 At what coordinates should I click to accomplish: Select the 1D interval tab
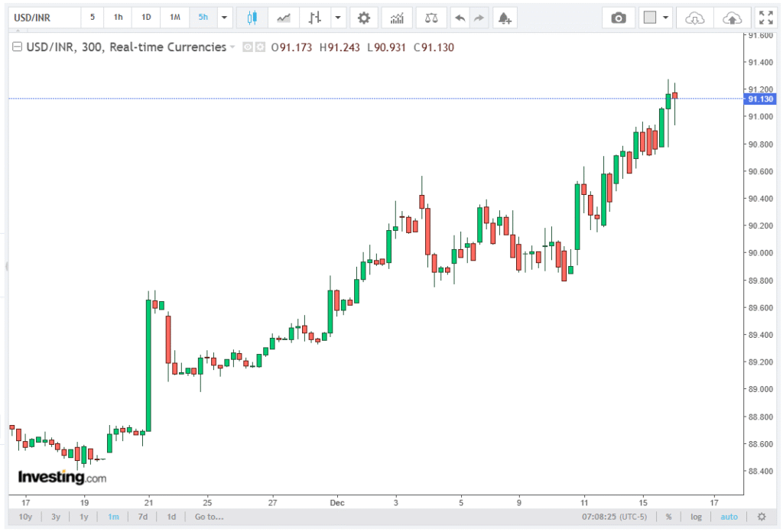(146, 18)
